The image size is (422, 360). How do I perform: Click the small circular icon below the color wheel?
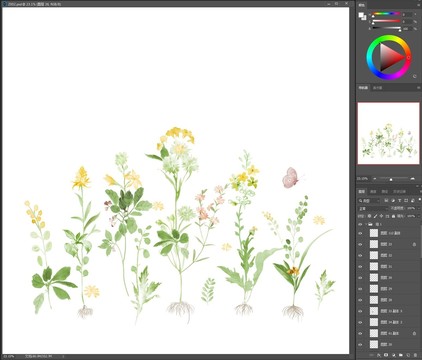click(415, 76)
